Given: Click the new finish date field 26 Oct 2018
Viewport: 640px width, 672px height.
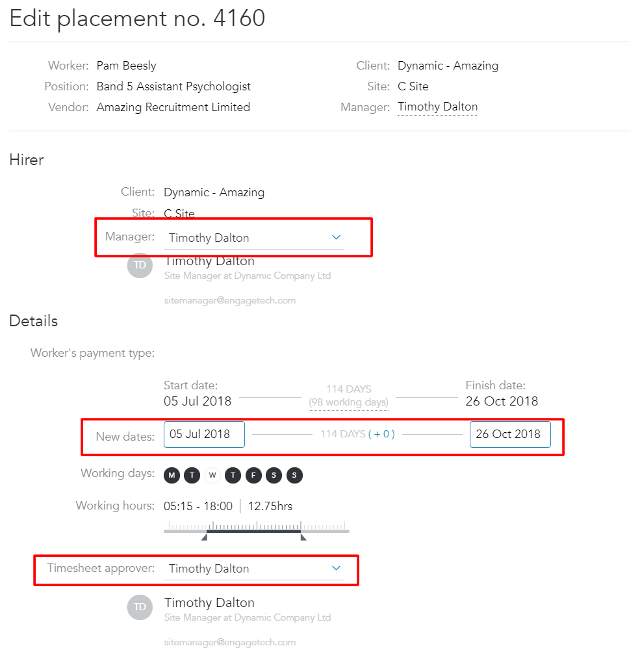Looking at the screenshot, I should [510, 435].
